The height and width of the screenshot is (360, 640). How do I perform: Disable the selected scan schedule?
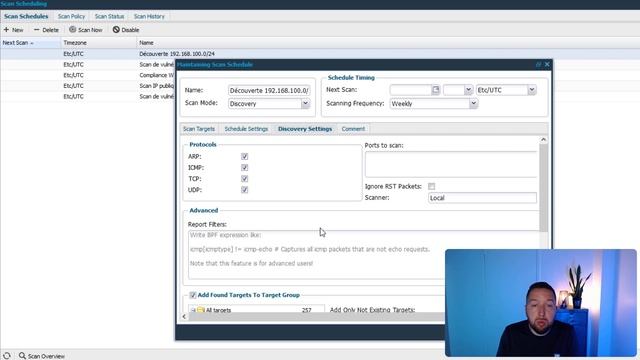coord(126,30)
